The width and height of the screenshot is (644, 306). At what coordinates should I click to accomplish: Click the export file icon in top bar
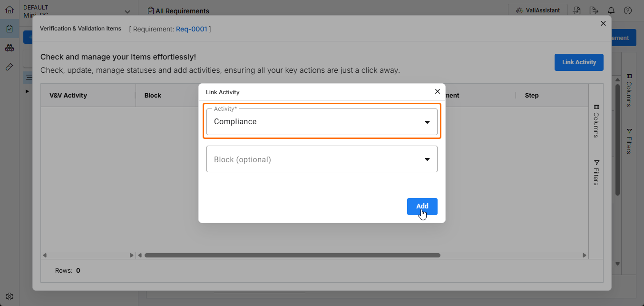click(x=593, y=10)
